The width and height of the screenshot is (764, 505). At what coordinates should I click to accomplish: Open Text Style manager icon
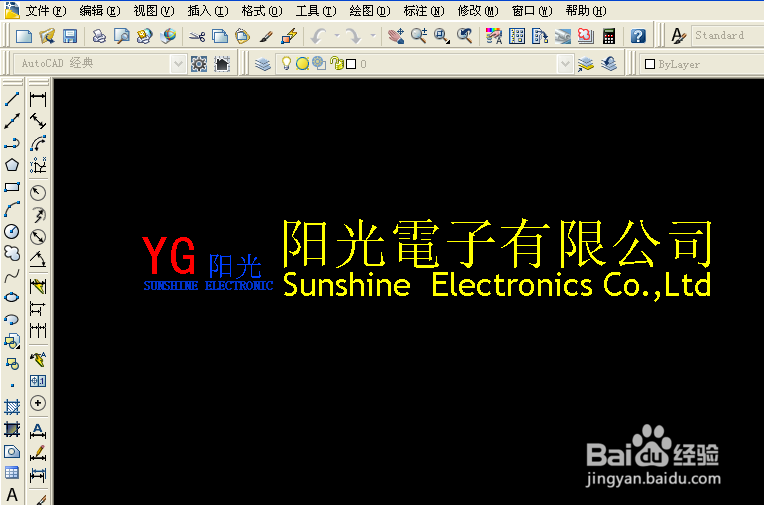tap(678, 36)
